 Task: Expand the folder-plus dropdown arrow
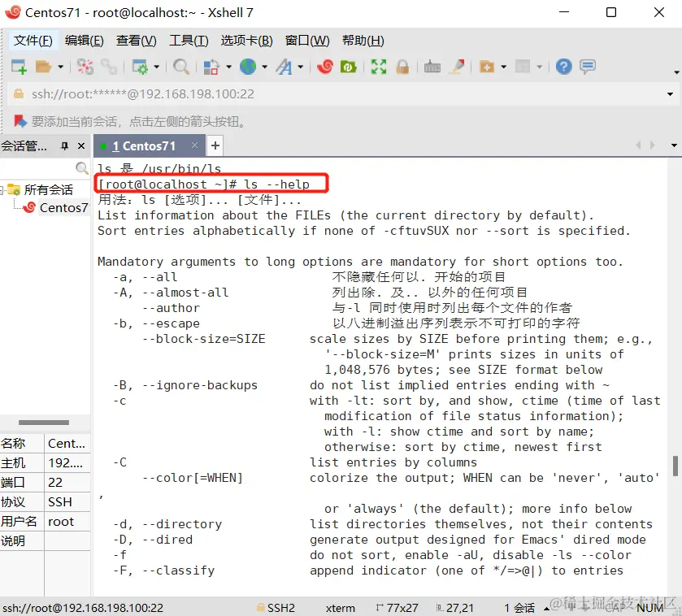[504, 67]
